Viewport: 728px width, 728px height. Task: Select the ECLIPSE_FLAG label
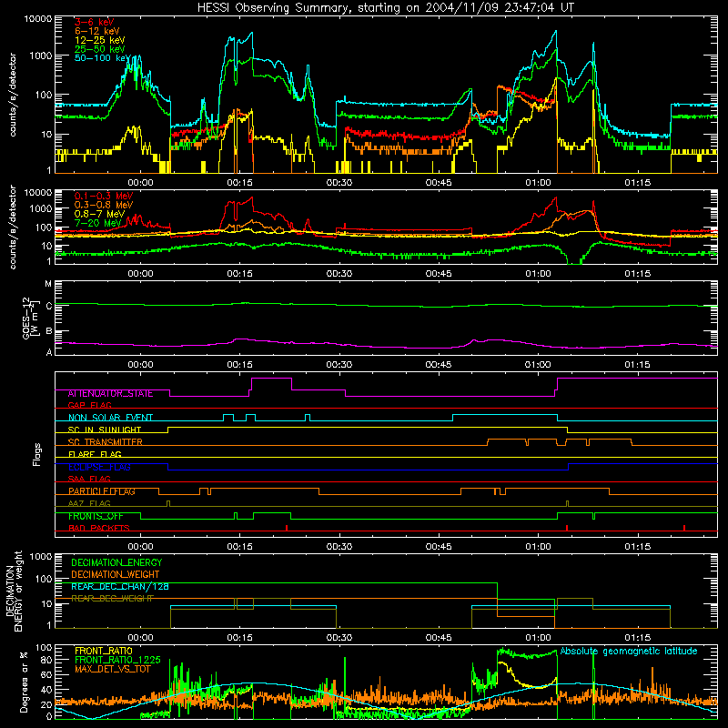(99, 467)
